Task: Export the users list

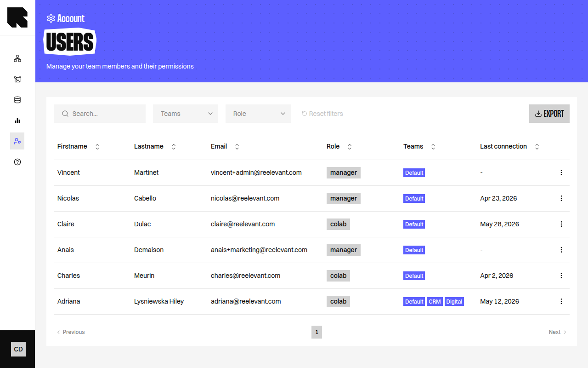Action: [549, 114]
